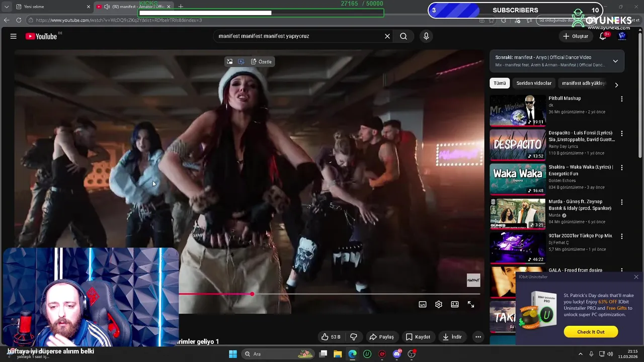This screenshot has width=644, height=362.
Task: Open the Windows Start menu
Action: click(232, 354)
